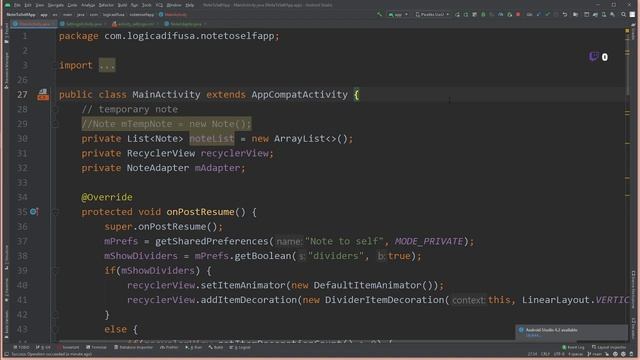Screen dimensions: 640x360
Task: Open the Event Log button
Action: tap(573, 347)
